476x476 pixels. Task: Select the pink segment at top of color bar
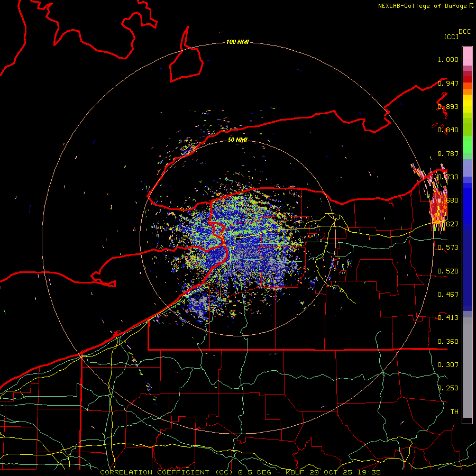click(467, 56)
